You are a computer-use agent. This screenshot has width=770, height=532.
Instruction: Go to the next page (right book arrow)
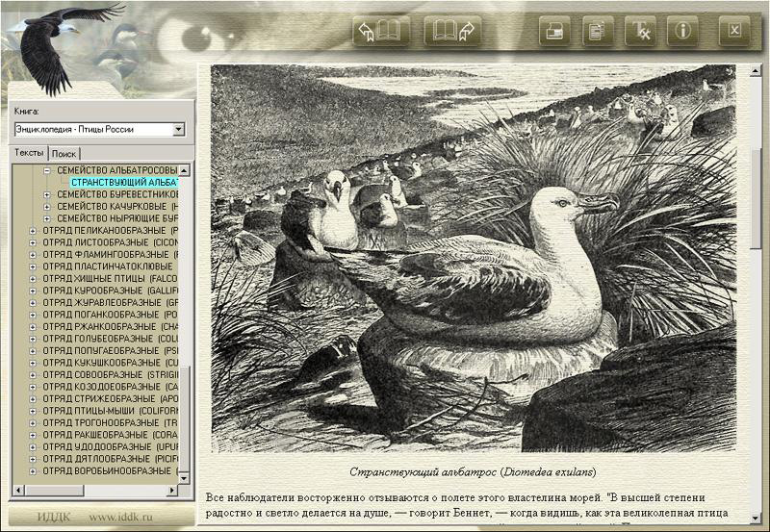coord(452,31)
